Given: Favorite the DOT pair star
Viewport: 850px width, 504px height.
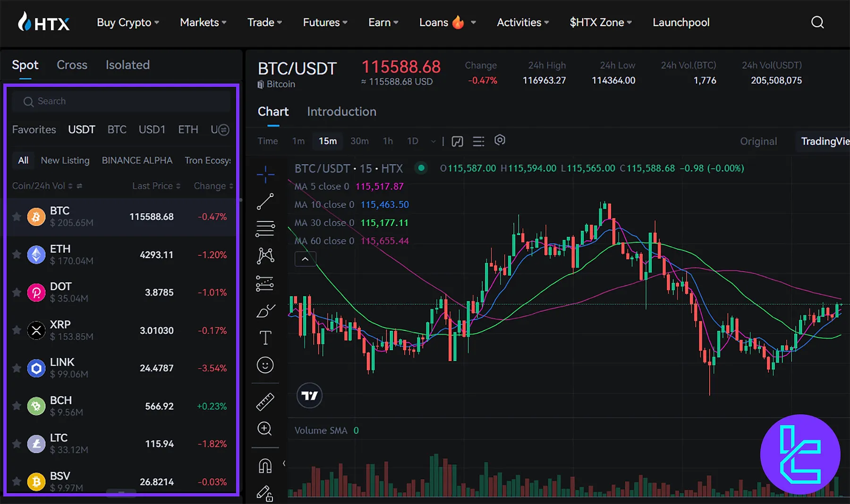Looking at the screenshot, I should click(x=17, y=293).
